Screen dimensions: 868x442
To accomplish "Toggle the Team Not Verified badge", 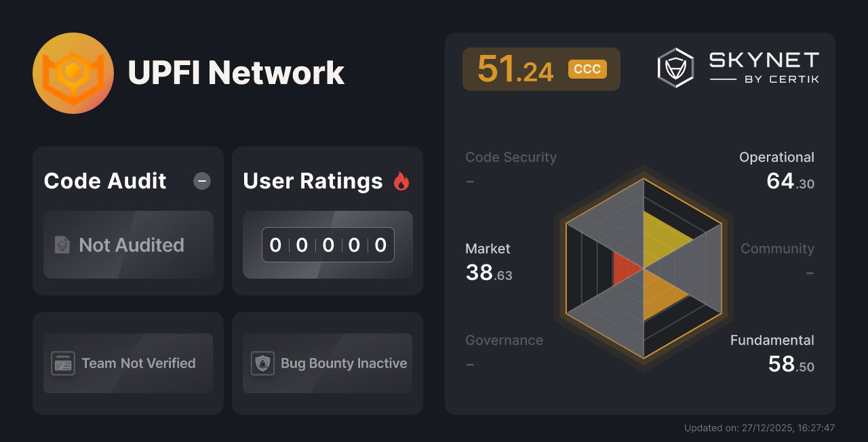I will coord(127,363).
